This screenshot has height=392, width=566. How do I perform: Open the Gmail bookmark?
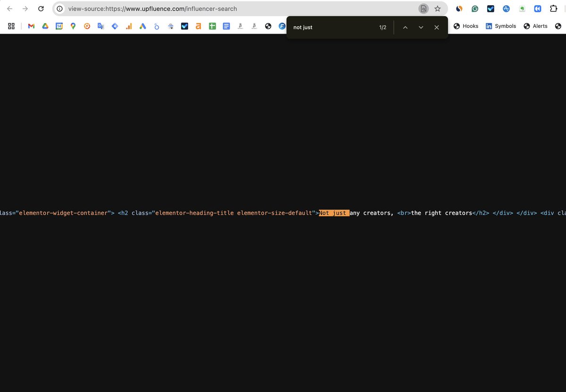pos(31,26)
